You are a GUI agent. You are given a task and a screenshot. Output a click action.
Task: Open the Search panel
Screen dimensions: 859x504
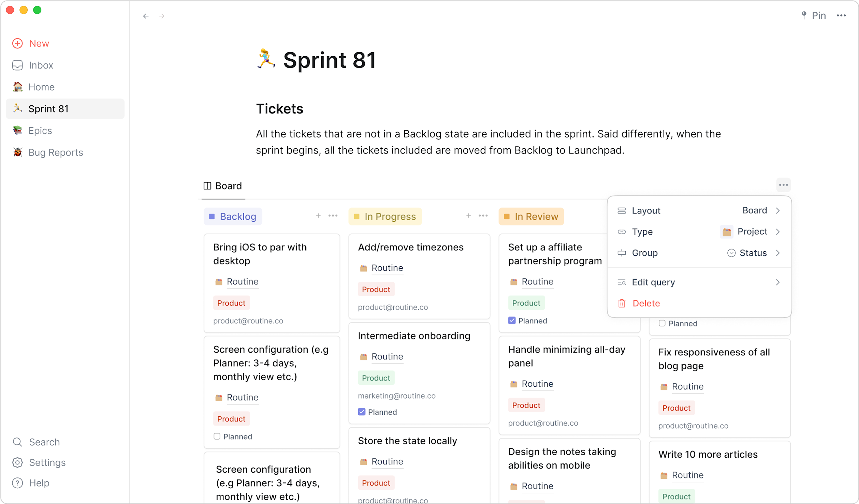pos(44,442)
